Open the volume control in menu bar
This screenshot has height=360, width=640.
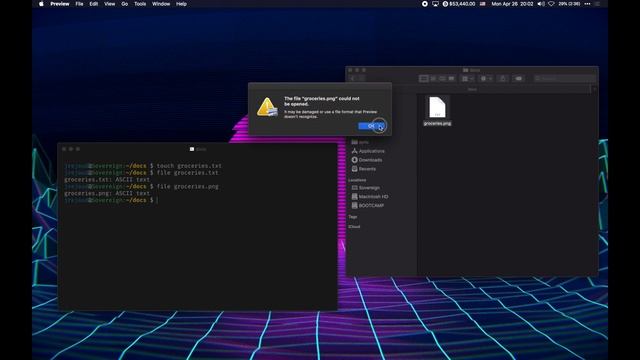541,4
